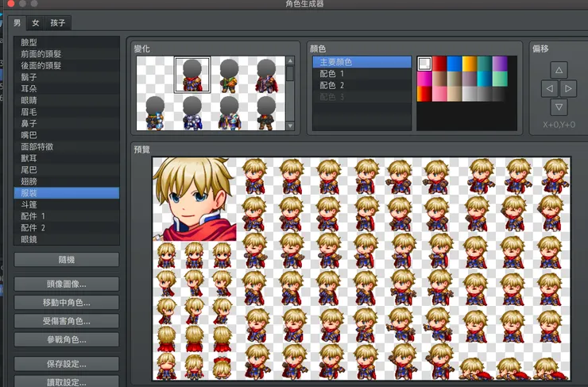The image size is (588, 387).
Task: Select 斗篷 in the parts list
Action: (67, 205)
